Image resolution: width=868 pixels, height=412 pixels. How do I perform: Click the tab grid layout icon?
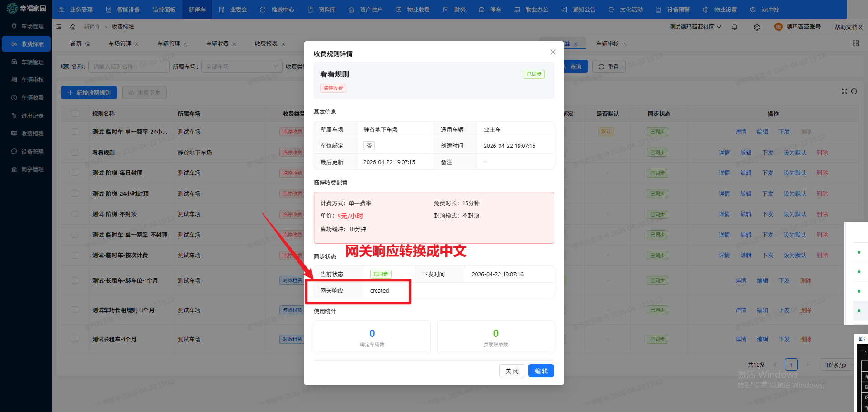coord(855,43)
